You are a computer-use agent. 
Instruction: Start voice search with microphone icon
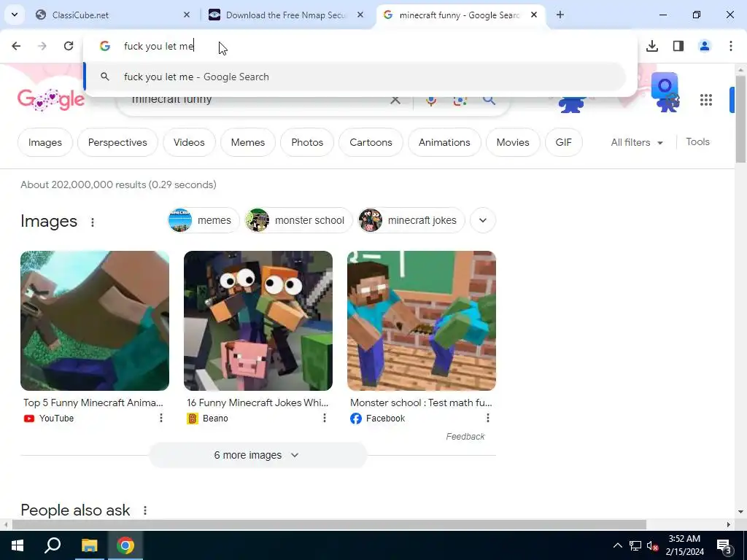pos(431,100)
